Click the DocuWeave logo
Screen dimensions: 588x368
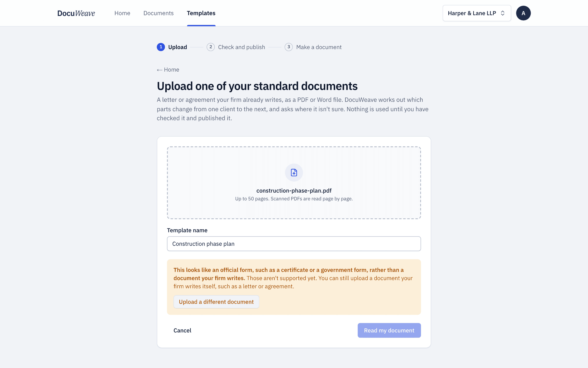point(76,13)
